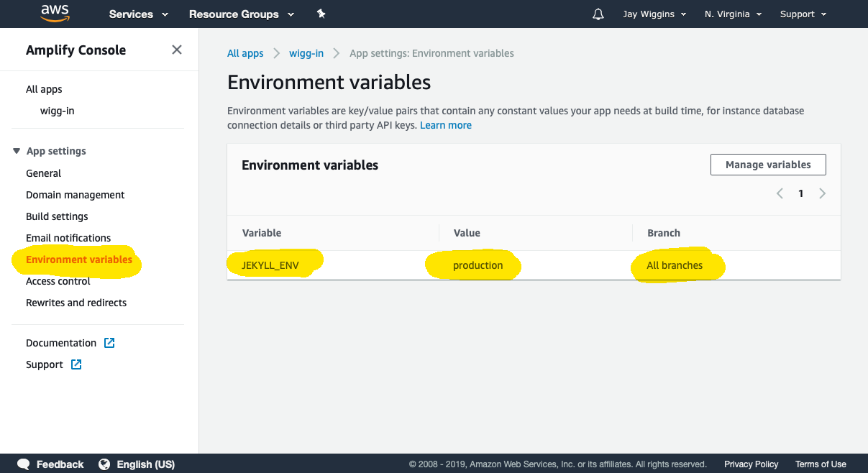
Task: Select All apps in the sidebar
Action: 44,89
